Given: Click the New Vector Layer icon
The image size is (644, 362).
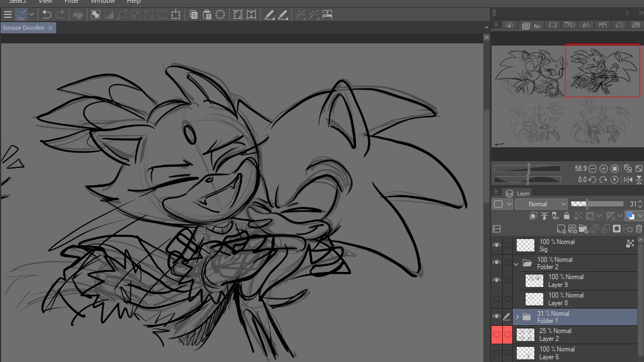Looking at the screenshot, I should [572, 229].
